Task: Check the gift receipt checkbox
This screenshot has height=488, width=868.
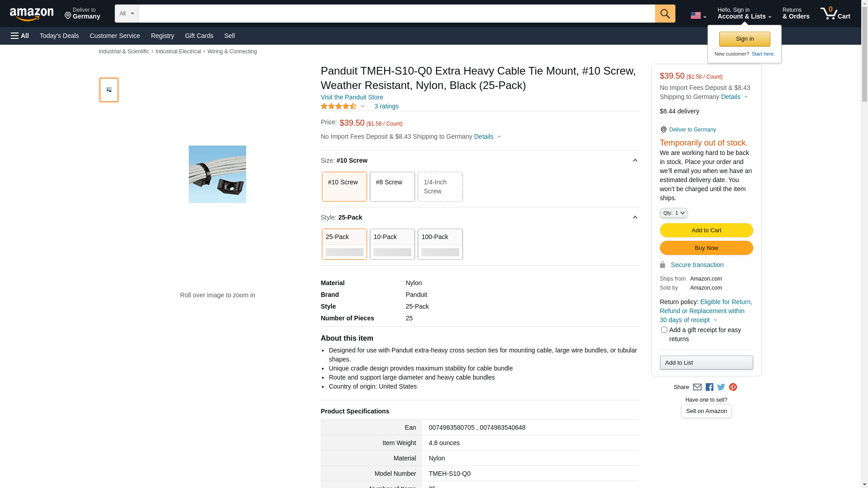Action: point(664,330)
